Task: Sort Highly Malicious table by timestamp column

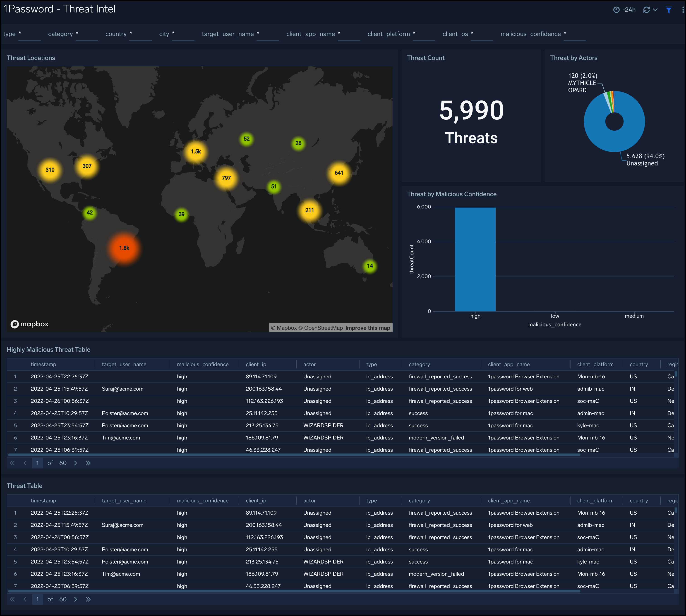Action: pyautogui.click(x=43, y=365)
